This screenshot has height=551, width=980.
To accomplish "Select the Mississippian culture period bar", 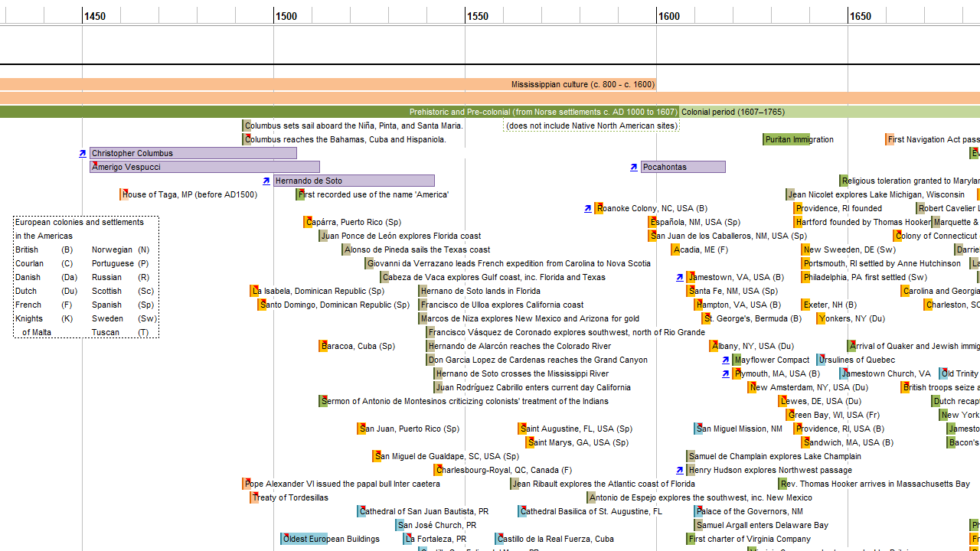I will point(328,84).
